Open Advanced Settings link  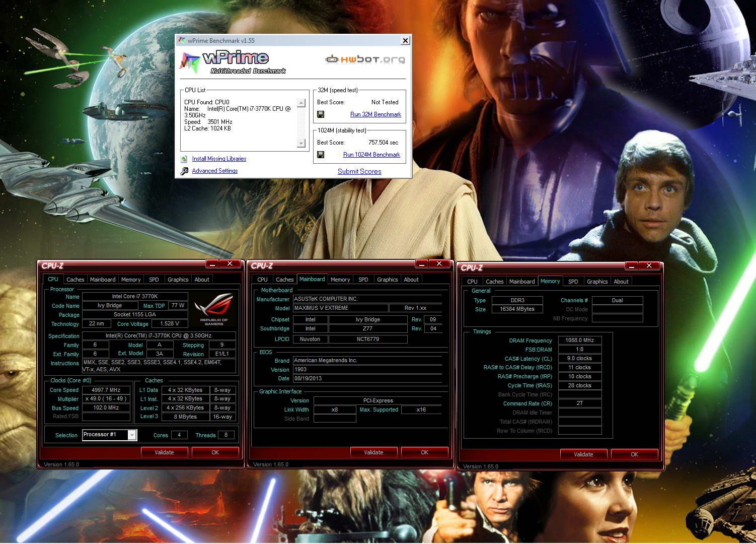pyautogui.click(x=214, y=171)
